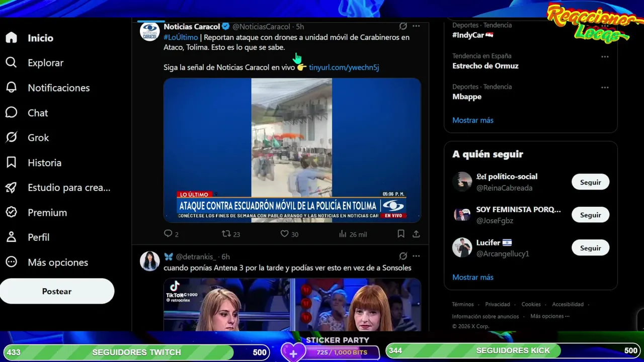Open the Premium verified badge icon
644x362 pixels.
pyautogui.click(x=11, y=212)
